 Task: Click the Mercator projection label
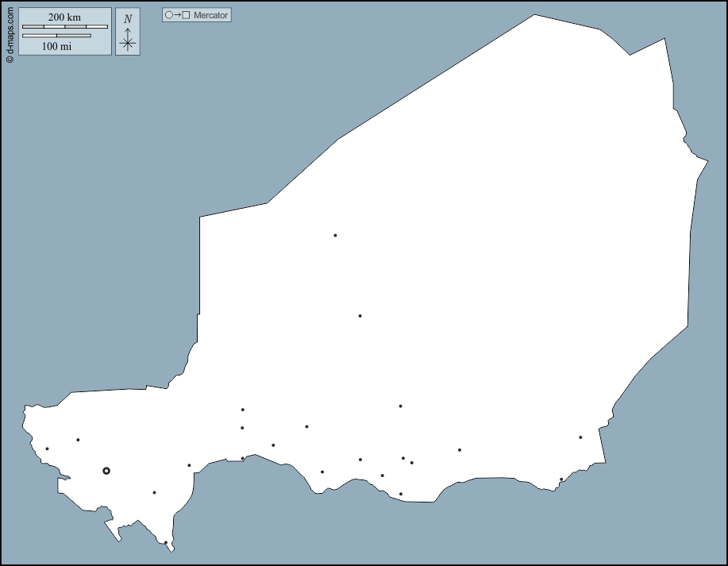[211, 15]
